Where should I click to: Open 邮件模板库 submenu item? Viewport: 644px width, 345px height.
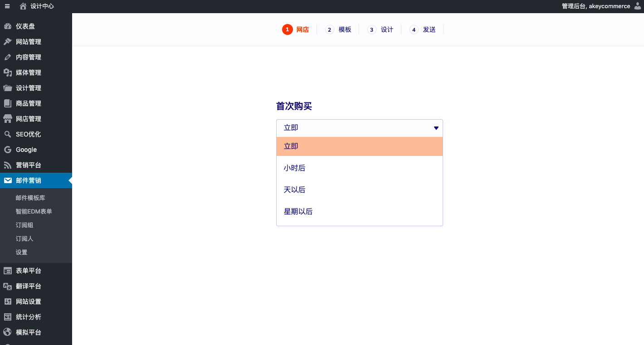pyautogui.click(x=30, y=198)
